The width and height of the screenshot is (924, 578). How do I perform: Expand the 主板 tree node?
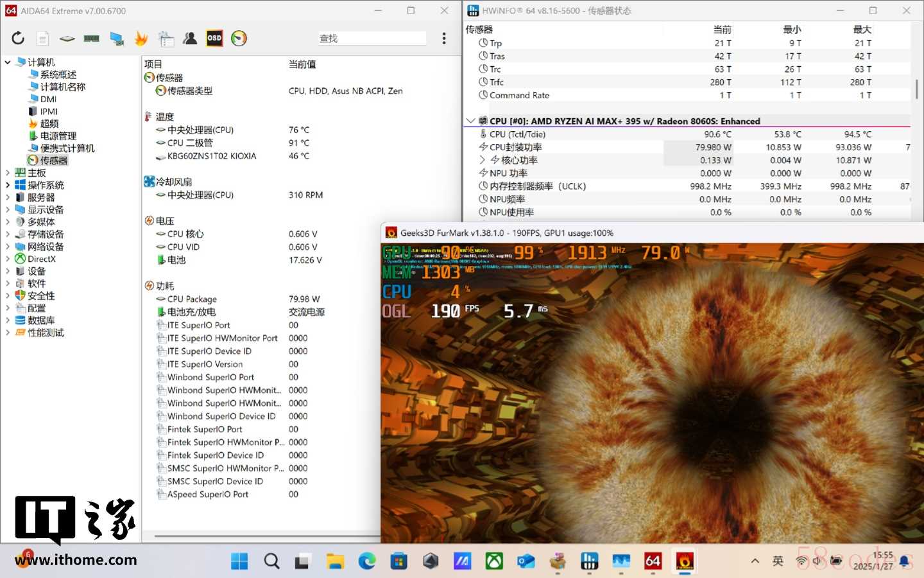8,173
